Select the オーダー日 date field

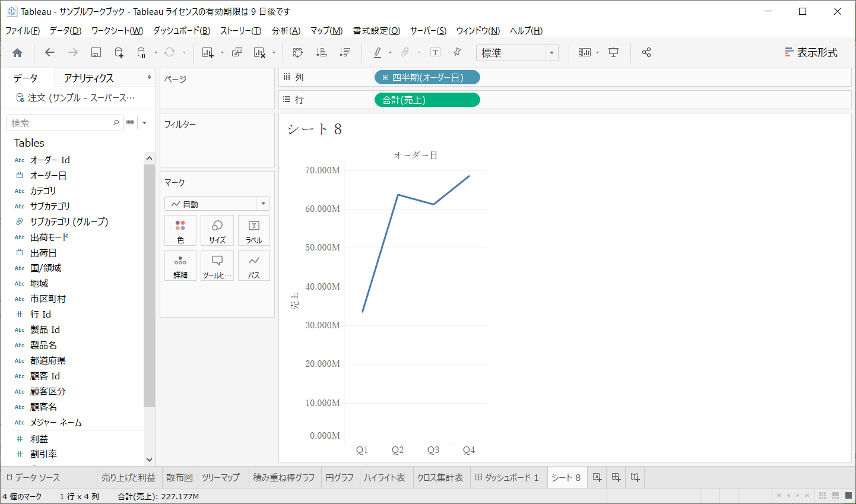(48, 175)
